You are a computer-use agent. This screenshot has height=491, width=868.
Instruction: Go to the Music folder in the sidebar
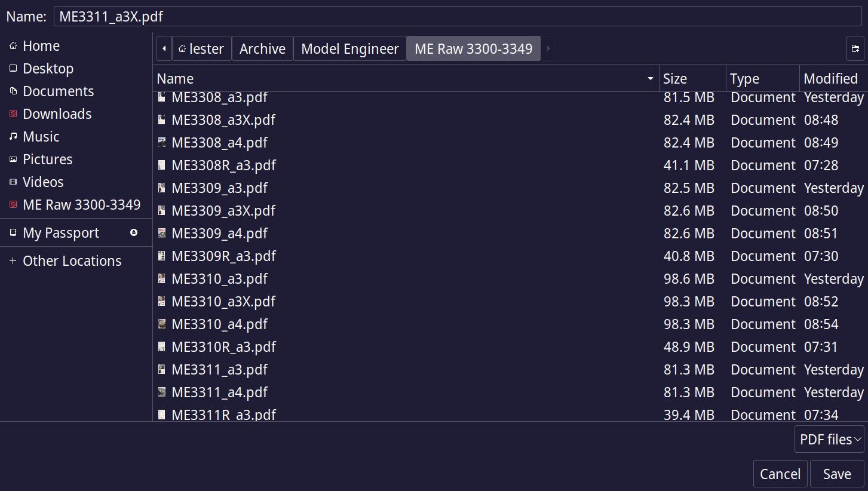click(41, 137)
